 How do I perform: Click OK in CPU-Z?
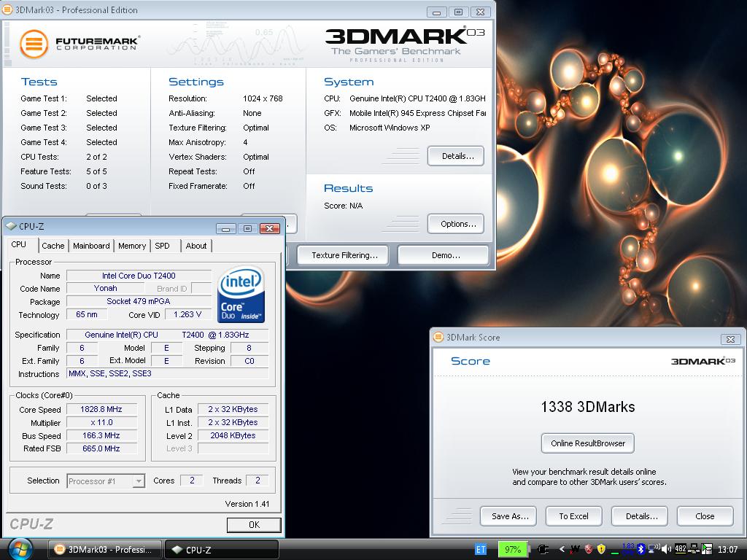pos(254,525)
